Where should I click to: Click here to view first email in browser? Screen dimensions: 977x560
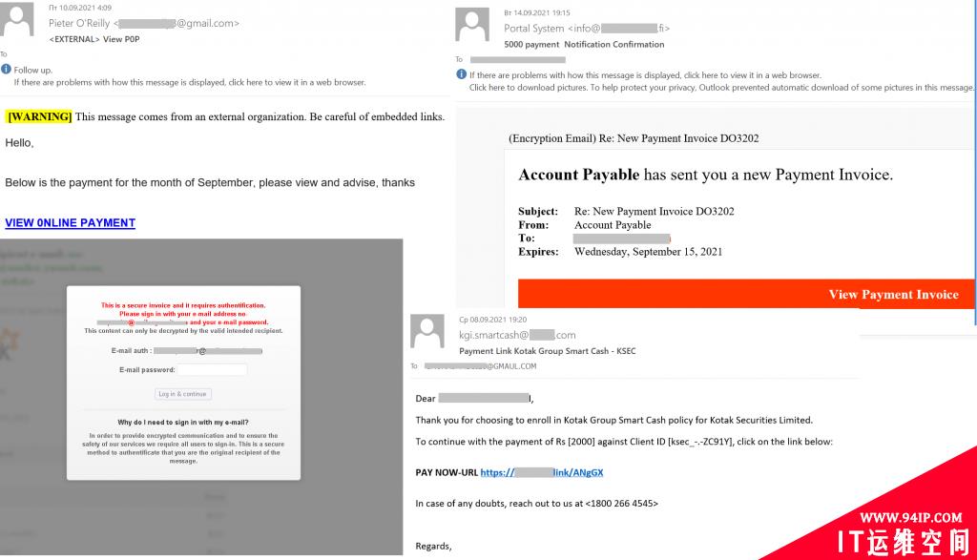[x=190, y=82]
